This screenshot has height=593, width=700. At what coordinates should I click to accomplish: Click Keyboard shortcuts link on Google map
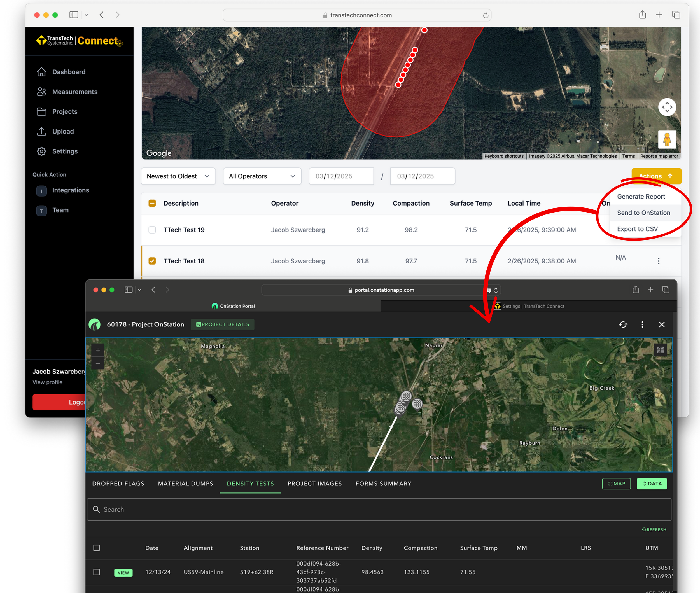pos(504,156)
